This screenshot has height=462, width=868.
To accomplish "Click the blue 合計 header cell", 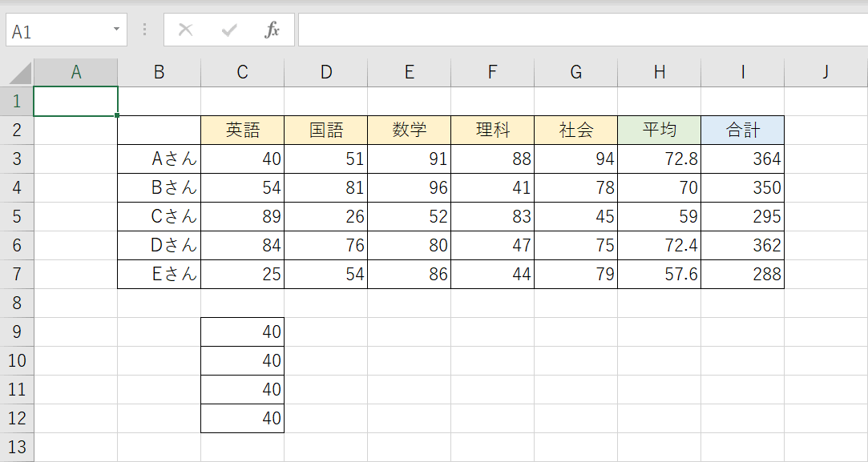I will tap(743, 131).
